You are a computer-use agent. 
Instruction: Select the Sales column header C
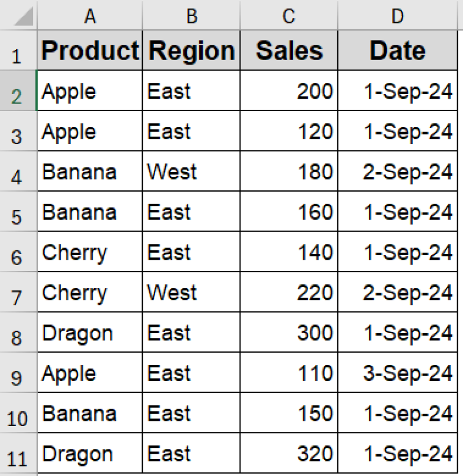coord(288,15)
